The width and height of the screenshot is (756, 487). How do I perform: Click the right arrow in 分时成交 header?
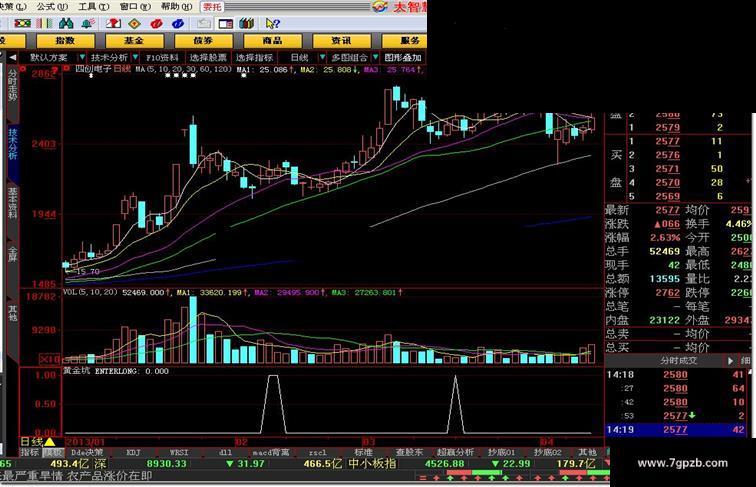pyautogui.click(x=731, y=360)
